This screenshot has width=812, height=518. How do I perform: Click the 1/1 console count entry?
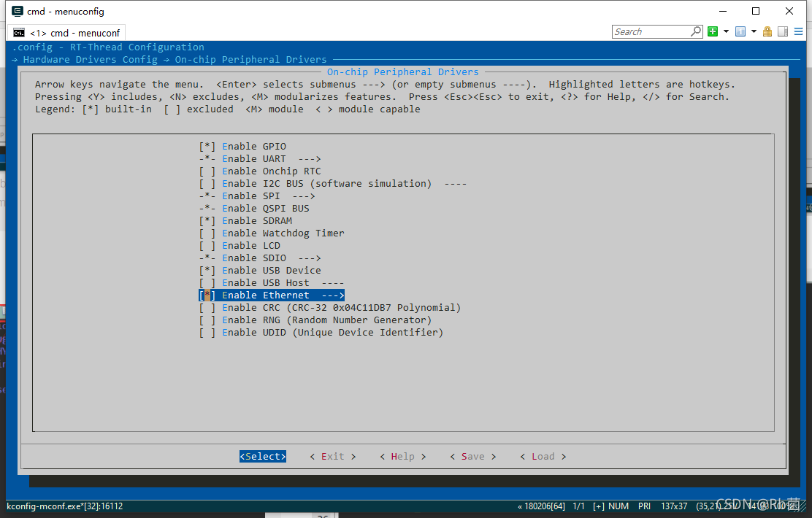tap(578, 506)
